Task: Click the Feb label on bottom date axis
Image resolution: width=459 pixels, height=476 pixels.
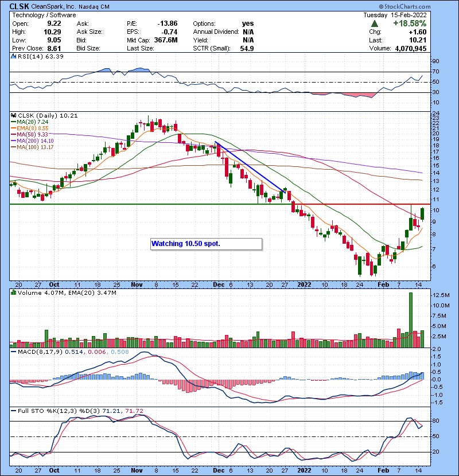Action: coord(383,470)
